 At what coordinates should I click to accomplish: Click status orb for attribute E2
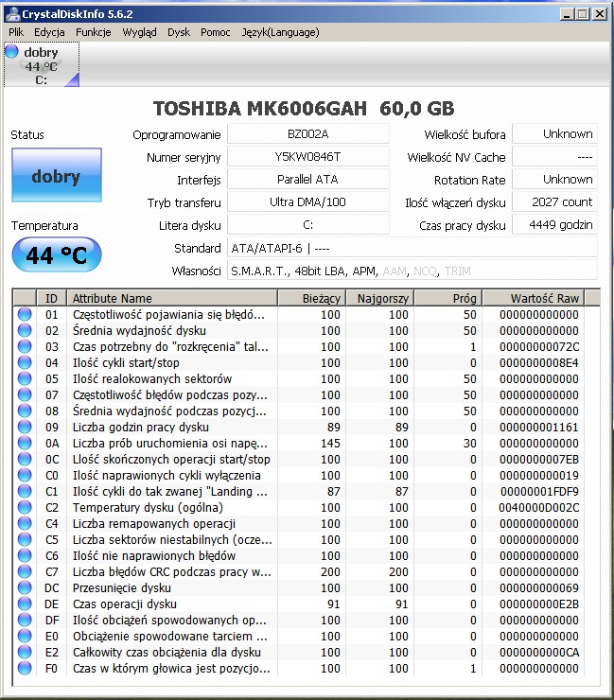tap(25, 652)
